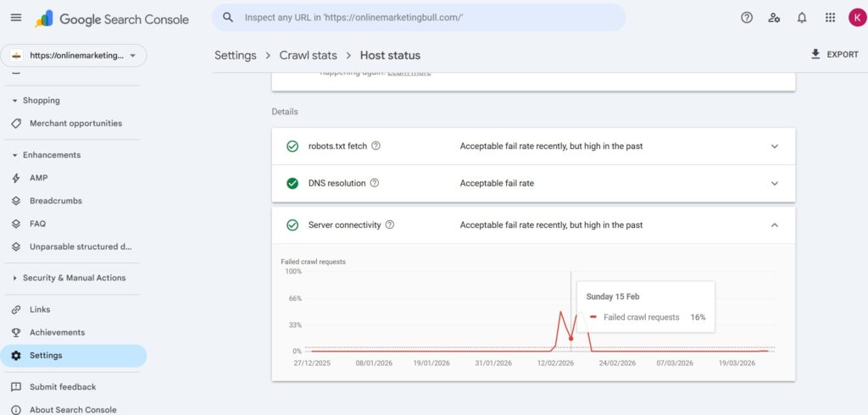This screenshot has height=415, width=868.
Task: Click help icon beside Server connectivity
Action: (x=390, y=224)
